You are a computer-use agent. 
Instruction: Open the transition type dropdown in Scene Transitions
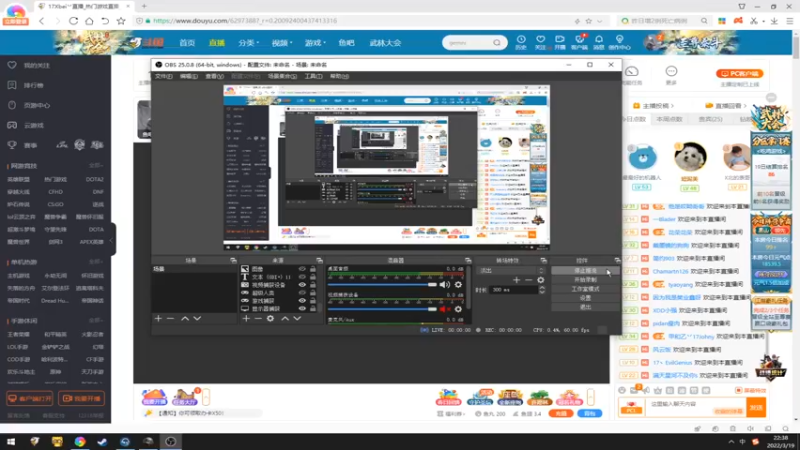(x=511, y=270)
